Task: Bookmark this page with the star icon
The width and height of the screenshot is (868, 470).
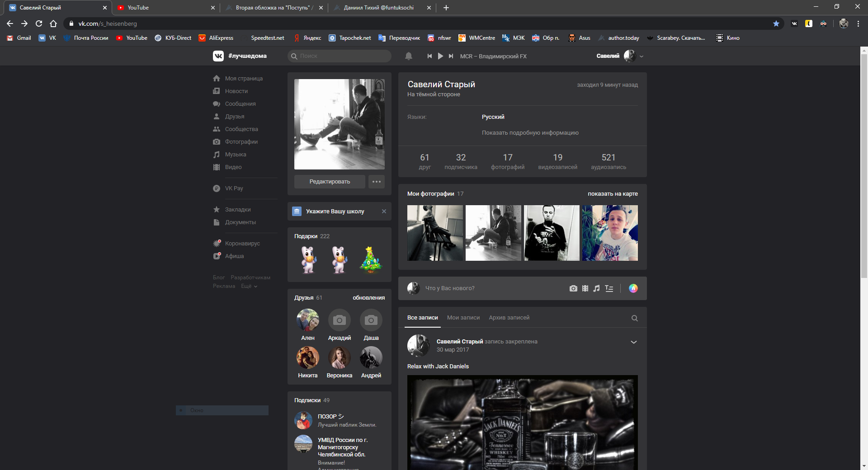Action: click(x=776, y=23)
